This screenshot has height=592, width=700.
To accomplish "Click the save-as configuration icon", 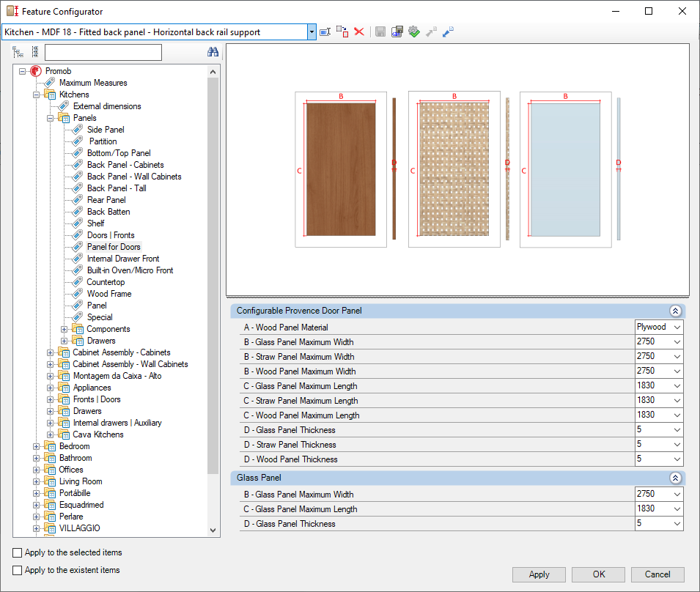I will pos(397,32).
